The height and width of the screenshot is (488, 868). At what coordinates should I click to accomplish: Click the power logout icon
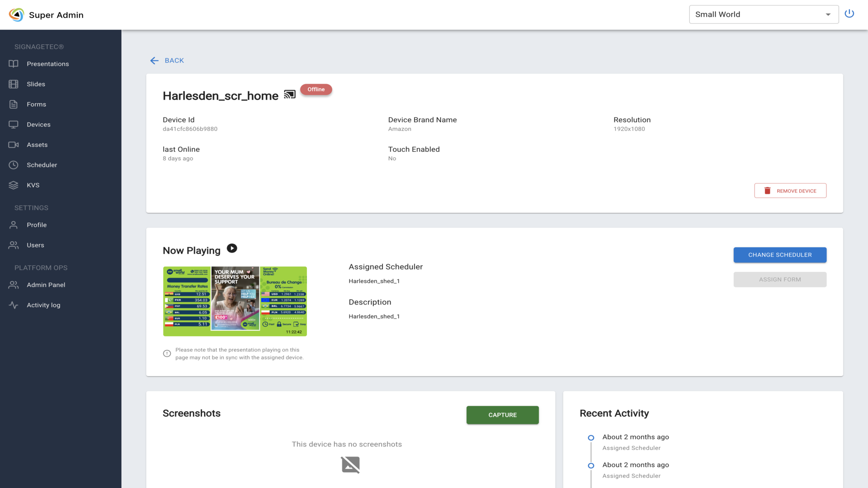tap(849, 14)
